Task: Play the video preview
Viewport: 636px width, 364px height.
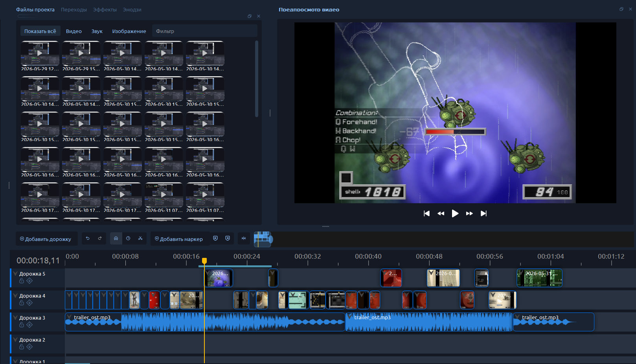Action: point(455,213)
